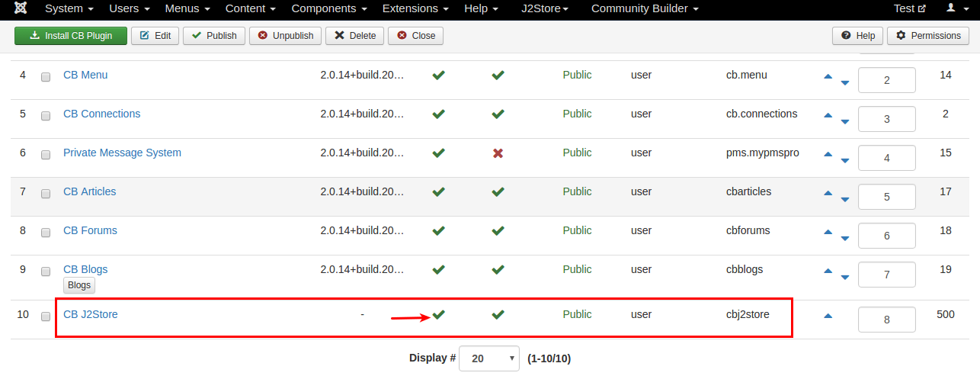Expand the Help menu
This screenshot has height=376, width=980.
click(481, 8)
